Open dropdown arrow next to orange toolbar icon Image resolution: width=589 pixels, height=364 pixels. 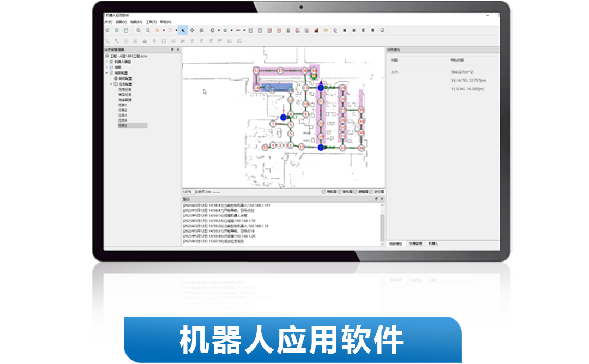[x=164, y=31]
